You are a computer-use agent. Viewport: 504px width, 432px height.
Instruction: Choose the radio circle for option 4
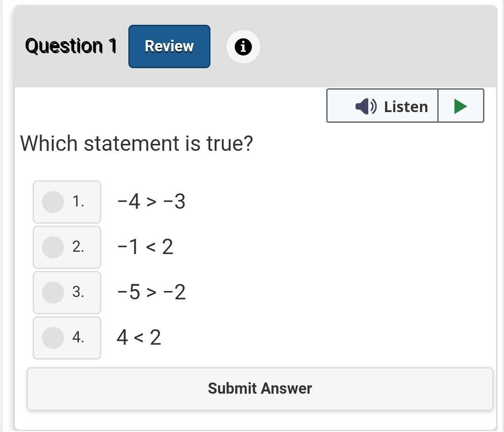(x=53, y=338)
